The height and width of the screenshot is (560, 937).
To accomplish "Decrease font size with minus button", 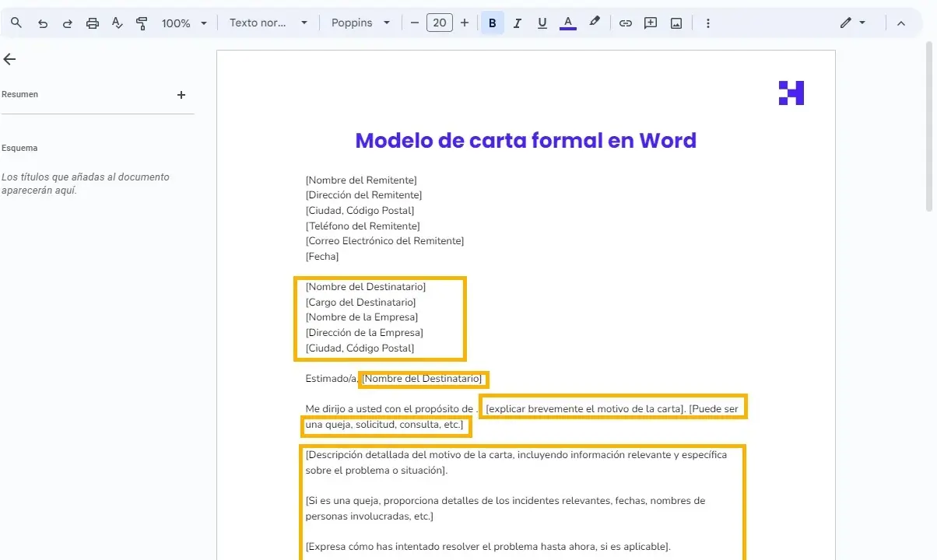I will 415,23.
